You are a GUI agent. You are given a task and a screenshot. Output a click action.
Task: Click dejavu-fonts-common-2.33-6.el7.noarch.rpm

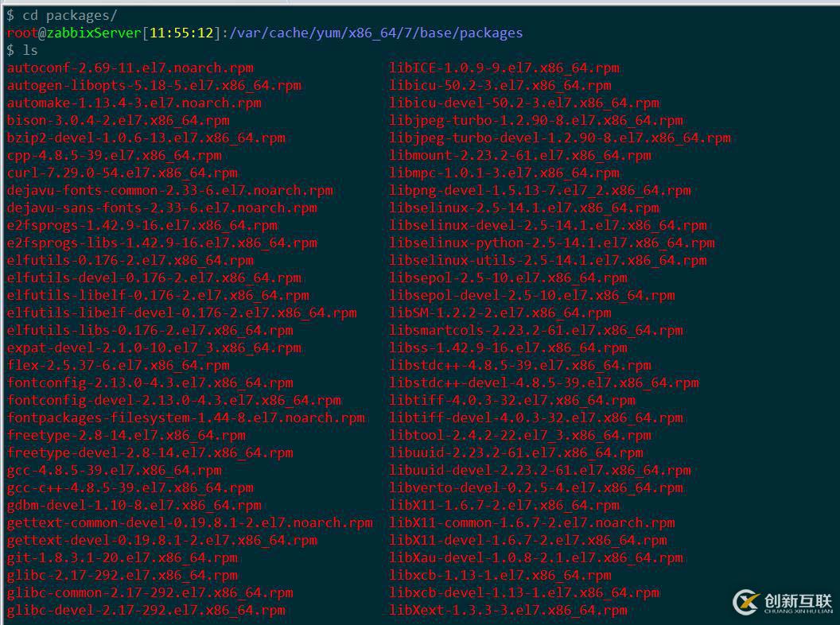tap(169, 191)
